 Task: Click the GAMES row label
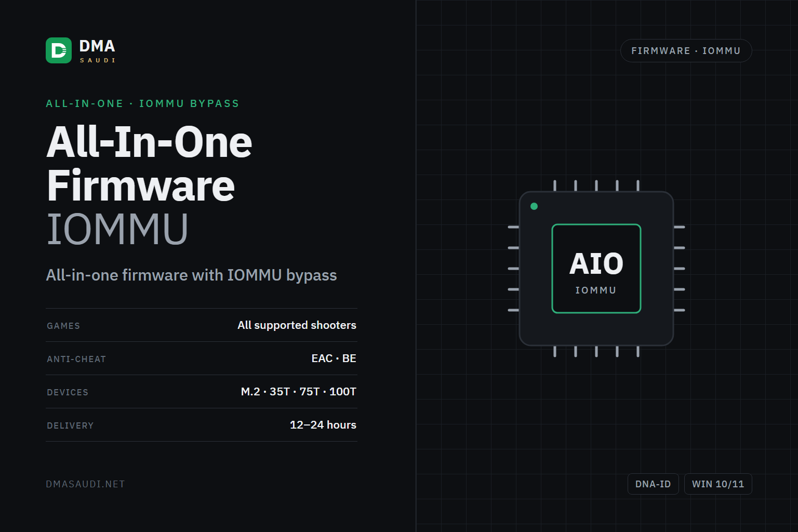pos(63,326)
